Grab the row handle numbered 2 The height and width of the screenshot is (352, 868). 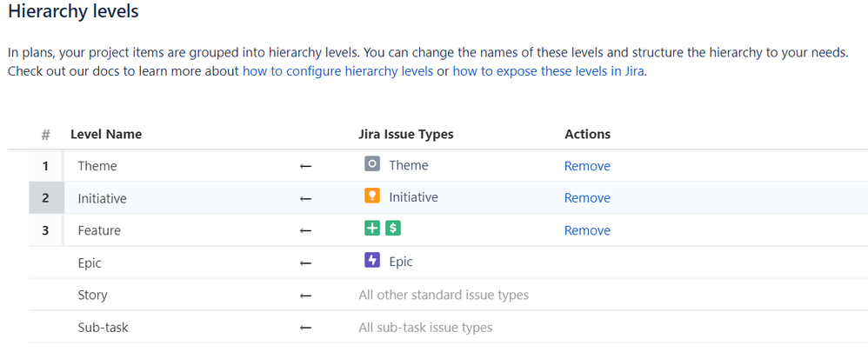click(46, 198)
